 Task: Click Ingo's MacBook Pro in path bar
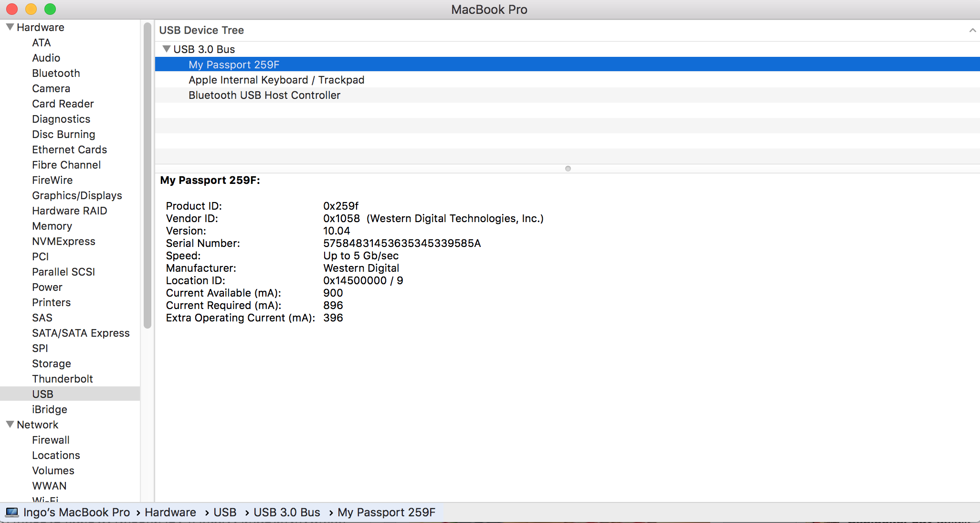click(76, 512)
